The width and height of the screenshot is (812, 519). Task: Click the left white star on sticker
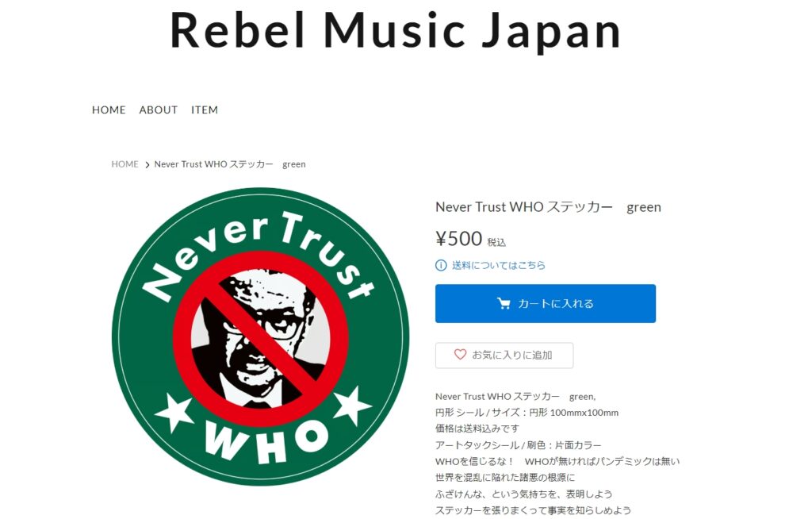(174, 412)
